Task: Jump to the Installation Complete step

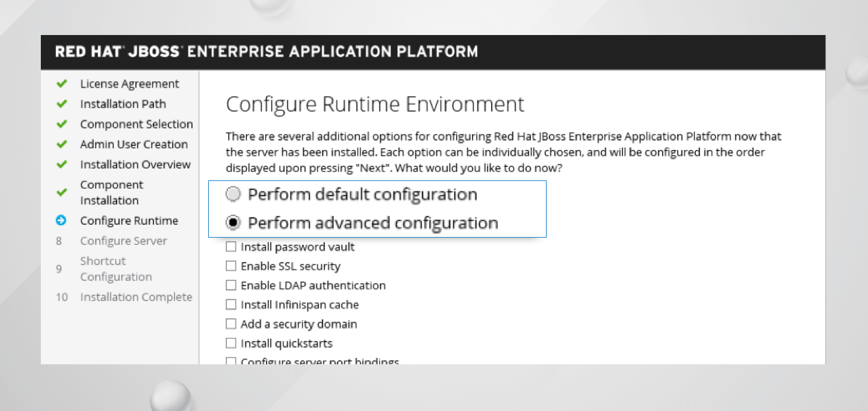Action: coord(136,297)
